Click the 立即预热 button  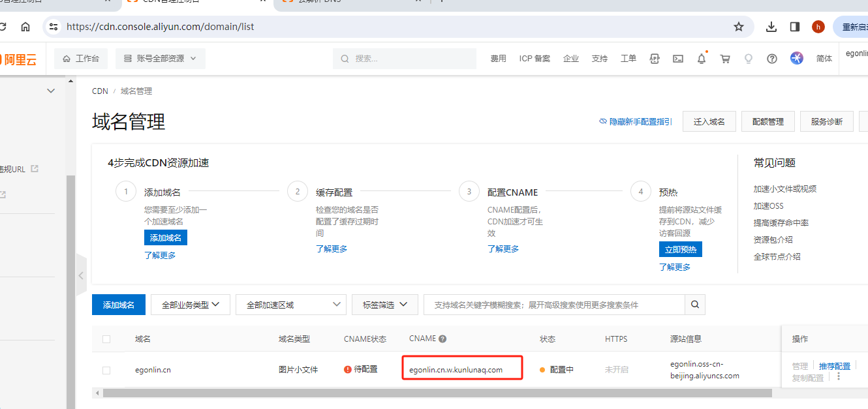(680, 249)
